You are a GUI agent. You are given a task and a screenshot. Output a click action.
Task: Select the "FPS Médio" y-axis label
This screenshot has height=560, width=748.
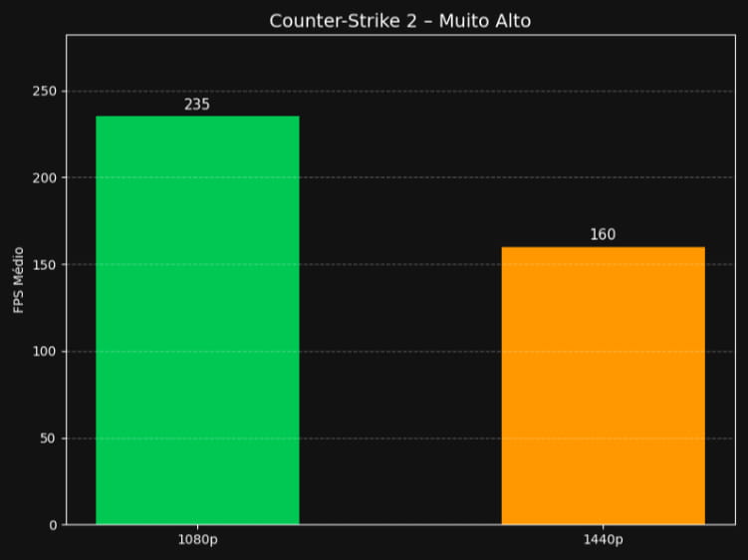coord(19,280)
